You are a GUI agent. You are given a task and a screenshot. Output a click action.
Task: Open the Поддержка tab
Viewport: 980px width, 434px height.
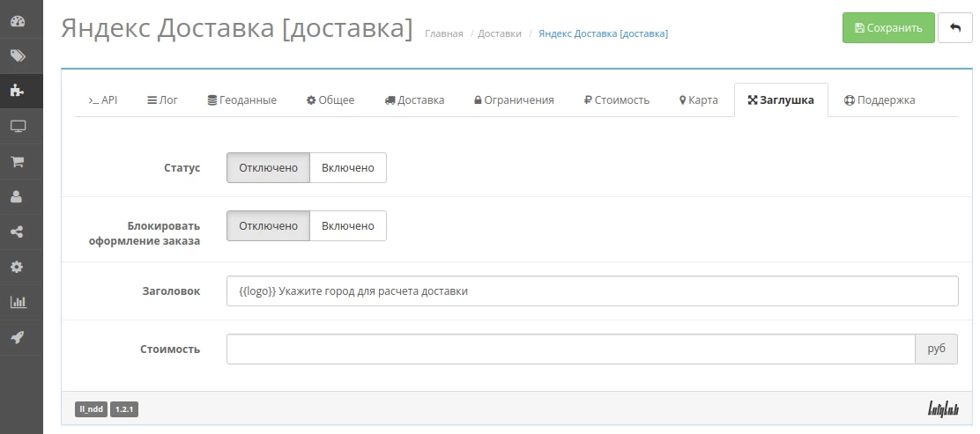click(x=880, y=99)
